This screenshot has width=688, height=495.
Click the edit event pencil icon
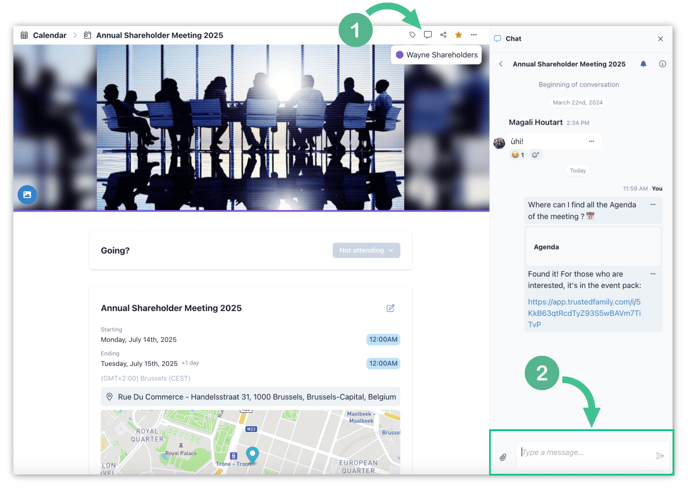[390, 308]
